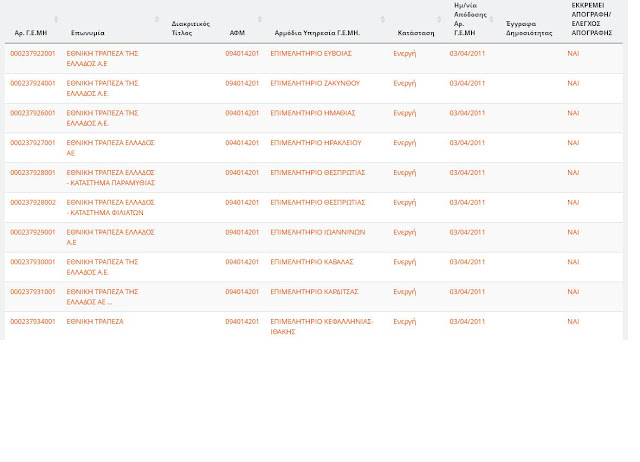Select ΕΠΙΜΕΛΗΤΗΡΙΟ ΙΩΑΝΝΙΝΩΝ cell
Viewport: 640px width, 462px height.
tap(318, 232)
